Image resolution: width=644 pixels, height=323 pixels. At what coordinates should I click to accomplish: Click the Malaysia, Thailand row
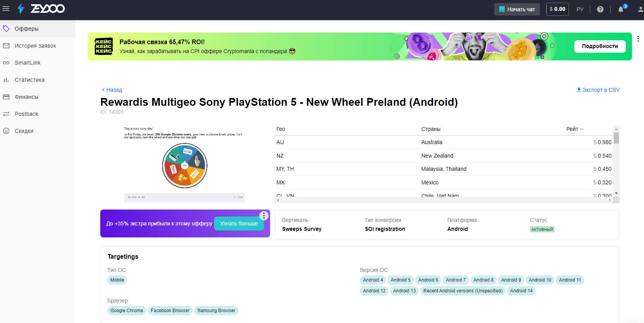[444, 169]
